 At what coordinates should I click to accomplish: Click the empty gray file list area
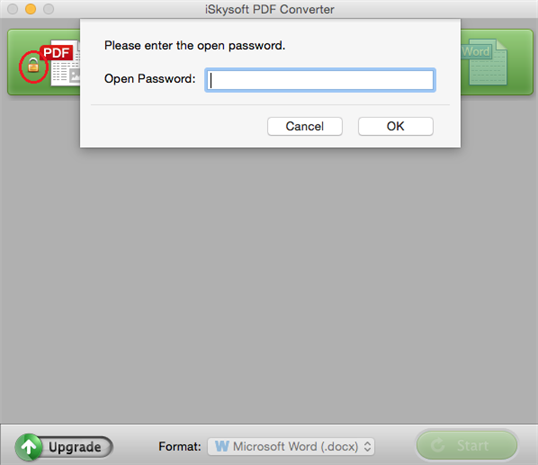269,285
